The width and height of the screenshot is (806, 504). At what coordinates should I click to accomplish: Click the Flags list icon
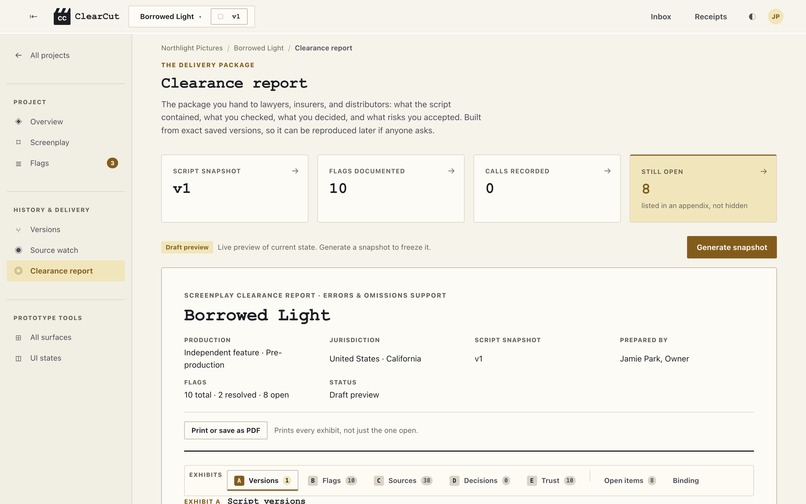pos(19,163)
